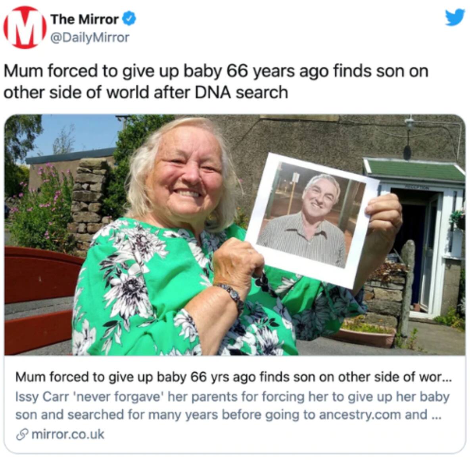Open the @DailyMirror handle
The width and height of the screenshot is (476, 460).
tap(90, 37)
